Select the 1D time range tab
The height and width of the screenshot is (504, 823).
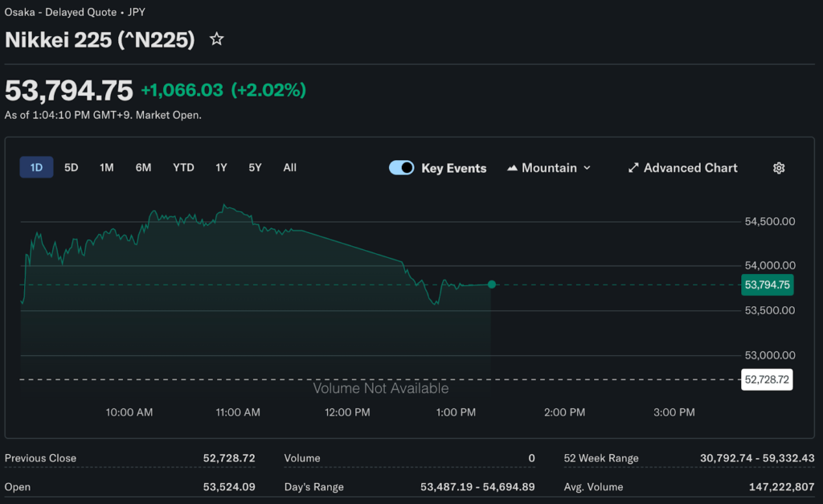click(x=36, y=167)
